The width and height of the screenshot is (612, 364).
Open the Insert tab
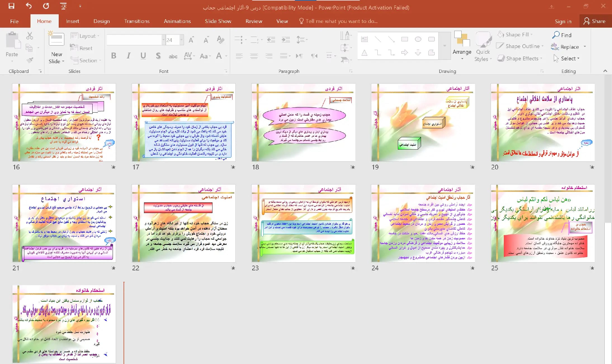tap(72, 21)
